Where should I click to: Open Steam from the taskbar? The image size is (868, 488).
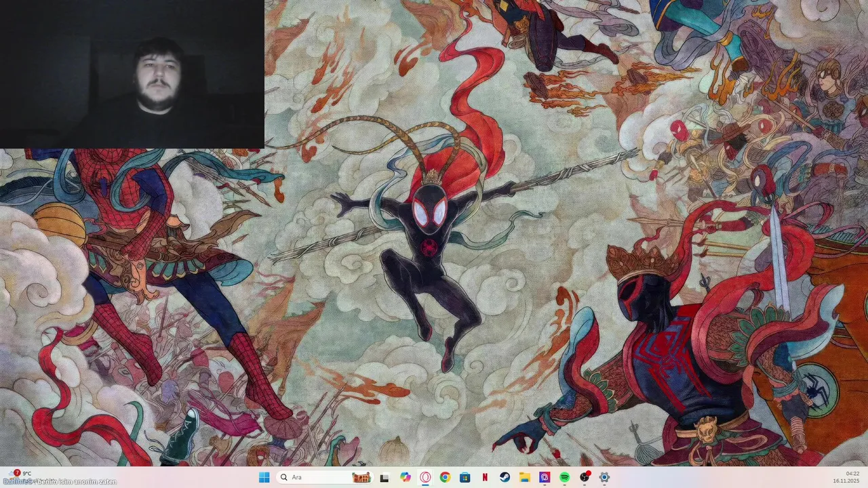point(505,477)
